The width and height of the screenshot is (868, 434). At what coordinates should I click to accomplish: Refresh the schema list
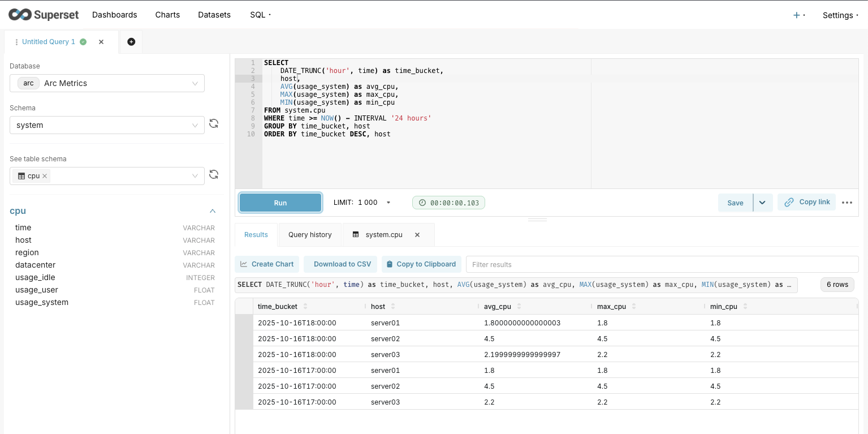(x=214, y=124)
